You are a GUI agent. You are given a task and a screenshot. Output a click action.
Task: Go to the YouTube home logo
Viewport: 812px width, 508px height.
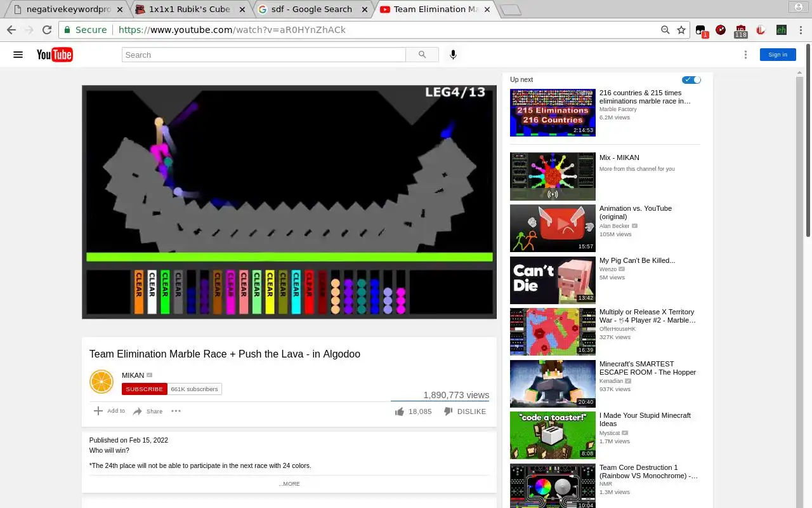[x=55, y=55]
